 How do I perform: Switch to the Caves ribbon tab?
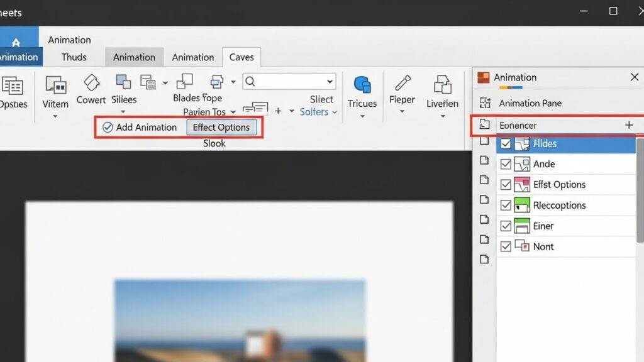coord(241,57)
